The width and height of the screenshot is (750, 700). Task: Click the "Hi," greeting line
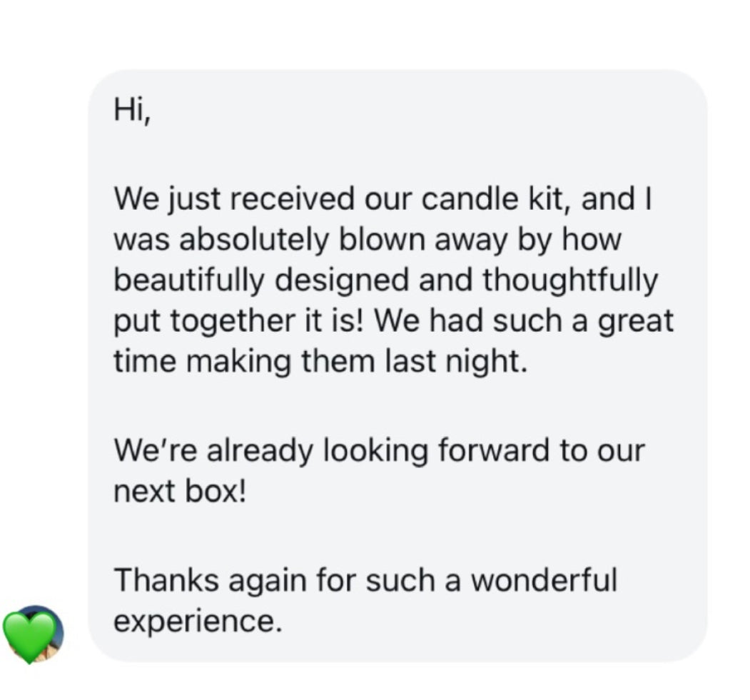(x=132, y=113)
